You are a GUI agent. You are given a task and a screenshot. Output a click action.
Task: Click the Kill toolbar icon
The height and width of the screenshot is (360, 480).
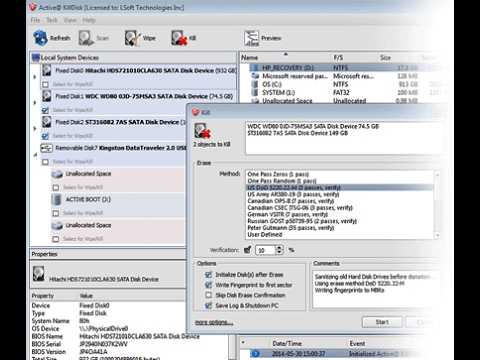179,38
